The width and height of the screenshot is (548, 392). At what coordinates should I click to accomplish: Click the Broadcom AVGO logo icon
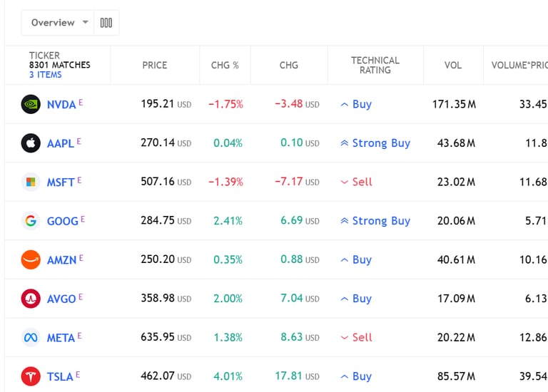tap(31, 299)
